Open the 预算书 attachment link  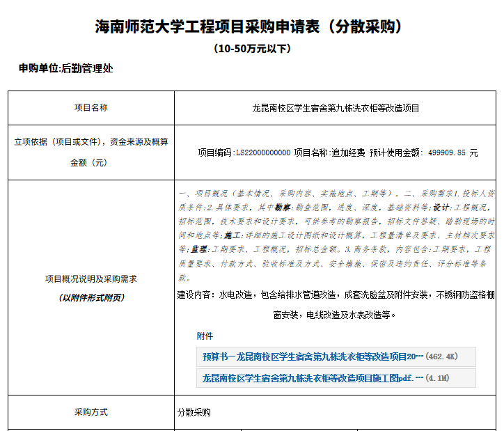(313, 356)
